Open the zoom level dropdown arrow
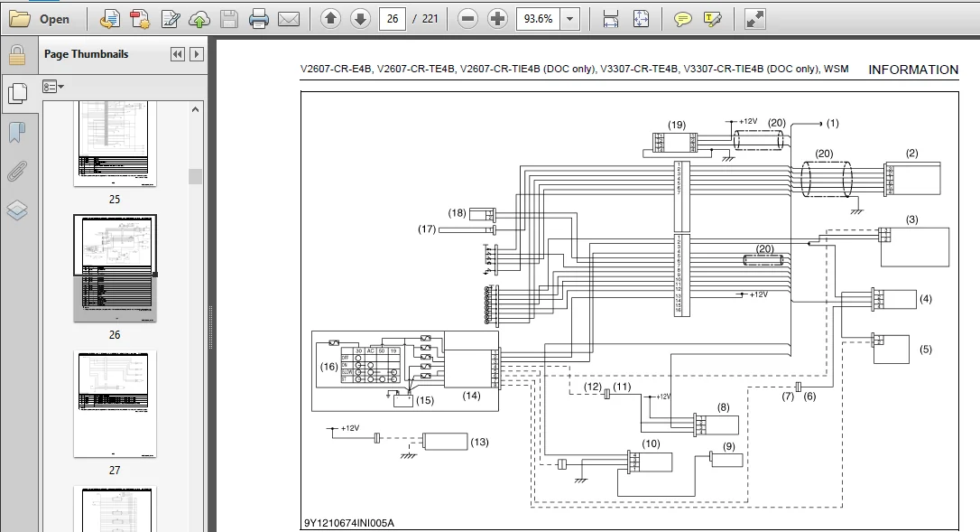The image size is (980, 532). 570,19
